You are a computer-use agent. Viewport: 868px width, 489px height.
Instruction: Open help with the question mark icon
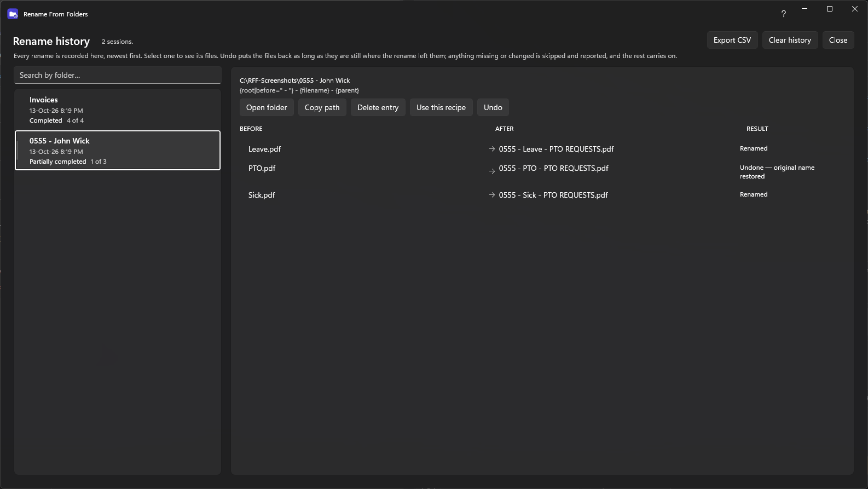point(784,14)
